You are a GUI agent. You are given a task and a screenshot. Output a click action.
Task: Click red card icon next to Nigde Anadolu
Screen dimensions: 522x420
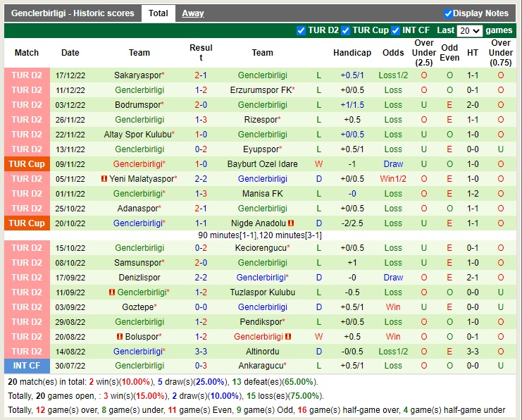pos(290,223)
